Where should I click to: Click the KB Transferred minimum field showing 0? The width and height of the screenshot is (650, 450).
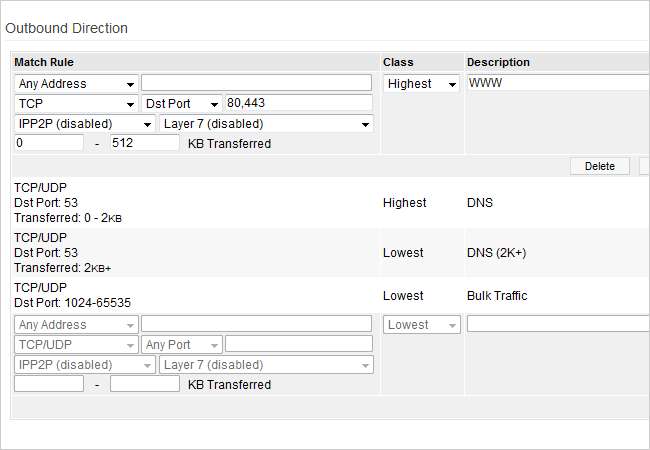48,144
